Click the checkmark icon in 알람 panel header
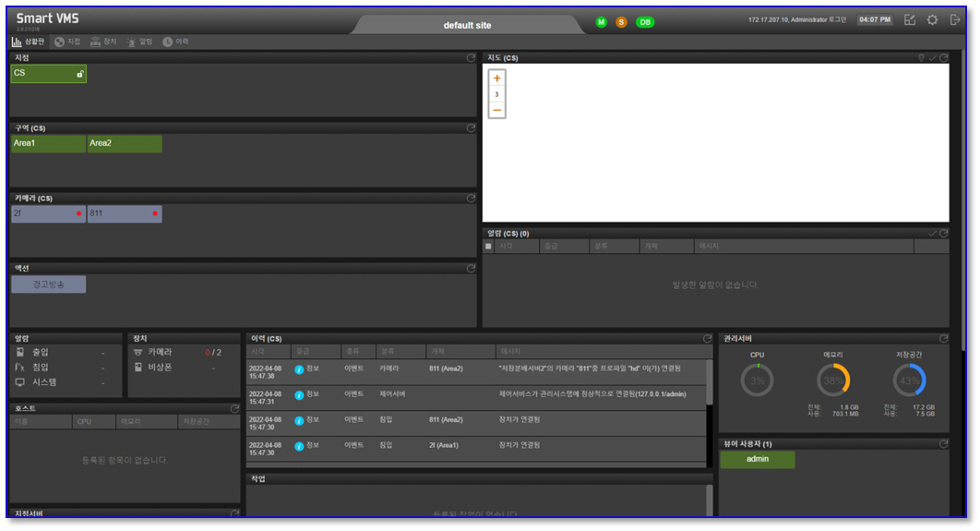The height and width of the screenshot is (531, 980). click(x=932, y=234)
